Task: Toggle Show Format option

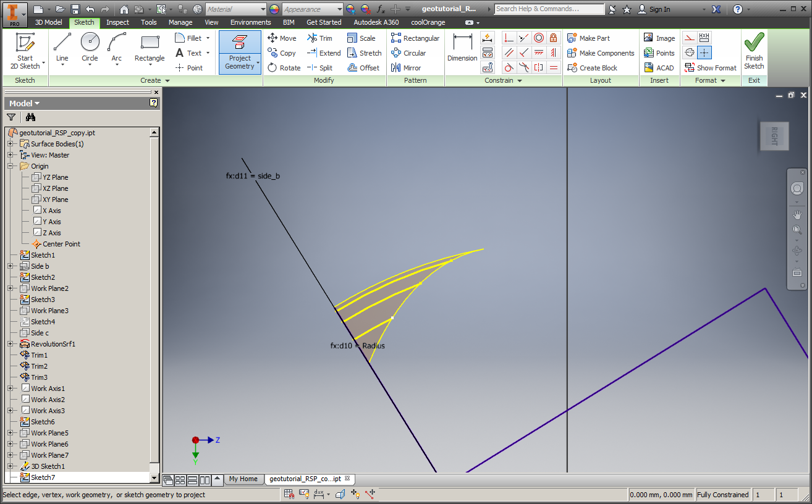Action: [x=711, y=68]
